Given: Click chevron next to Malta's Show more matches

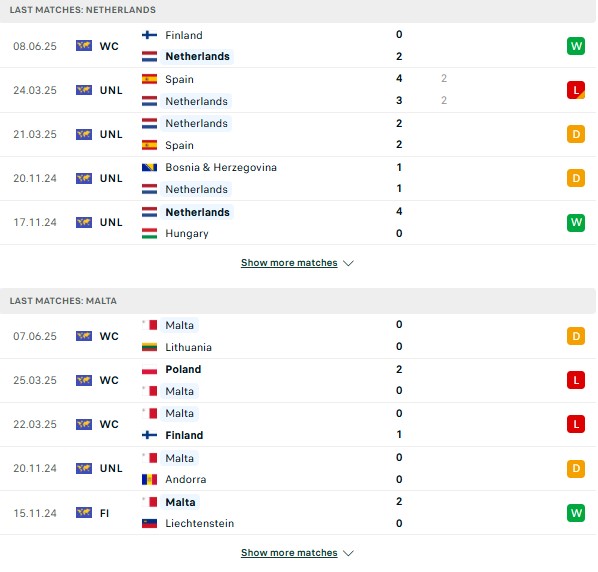Looking at the screenshot, I should pos(348,553).
